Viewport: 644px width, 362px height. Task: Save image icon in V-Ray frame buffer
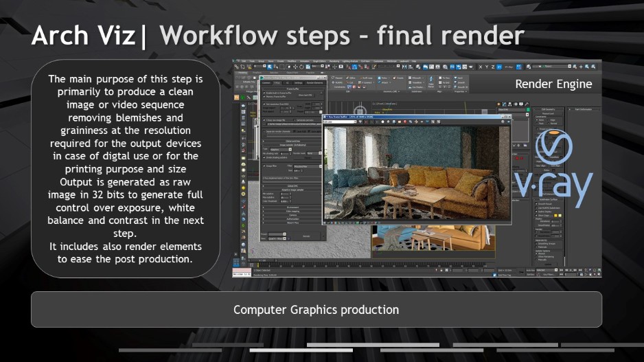click(x=394, y=122)
